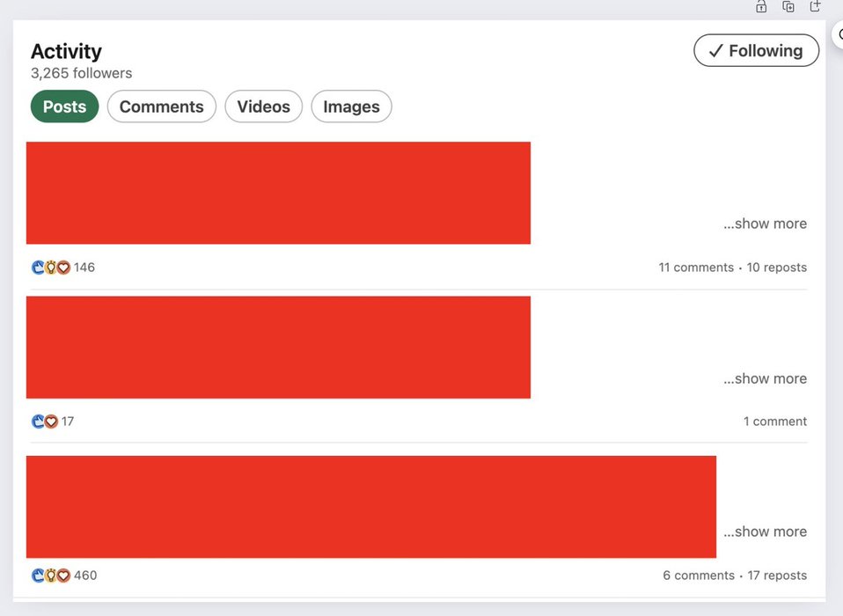Open the 460 reactions count
This screenshot has height=616, width=843.
pos(85,576)
